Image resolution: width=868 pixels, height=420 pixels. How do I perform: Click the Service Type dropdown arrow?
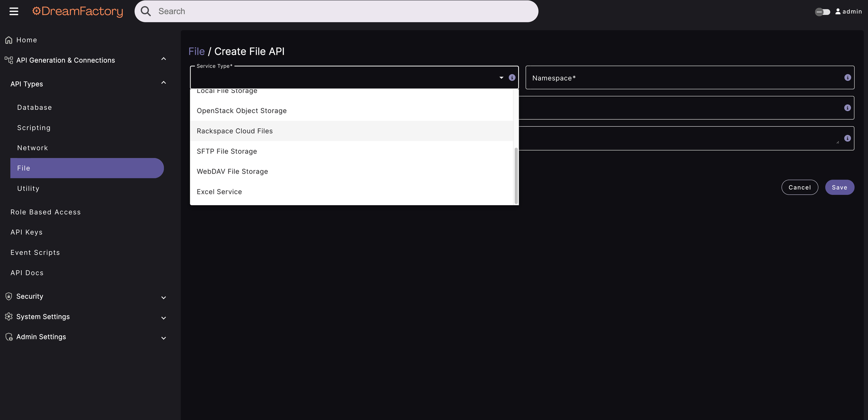pos(501,78)
